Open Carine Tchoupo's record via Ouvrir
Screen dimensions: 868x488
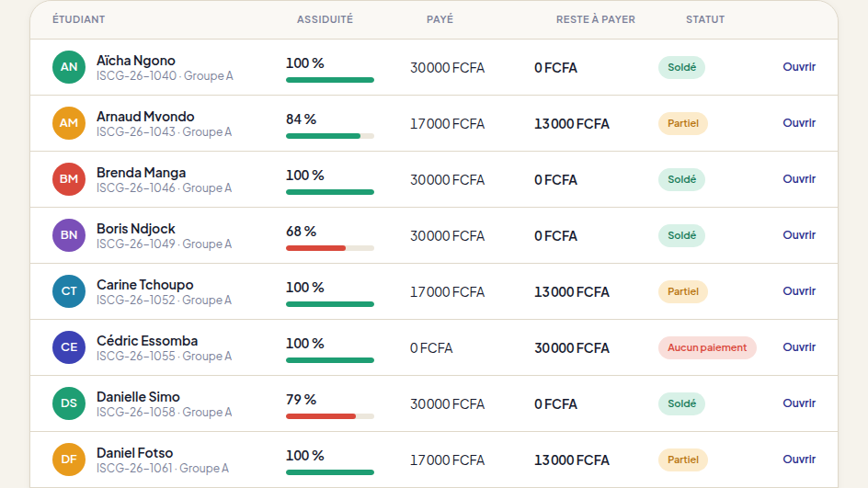point(799,291)
